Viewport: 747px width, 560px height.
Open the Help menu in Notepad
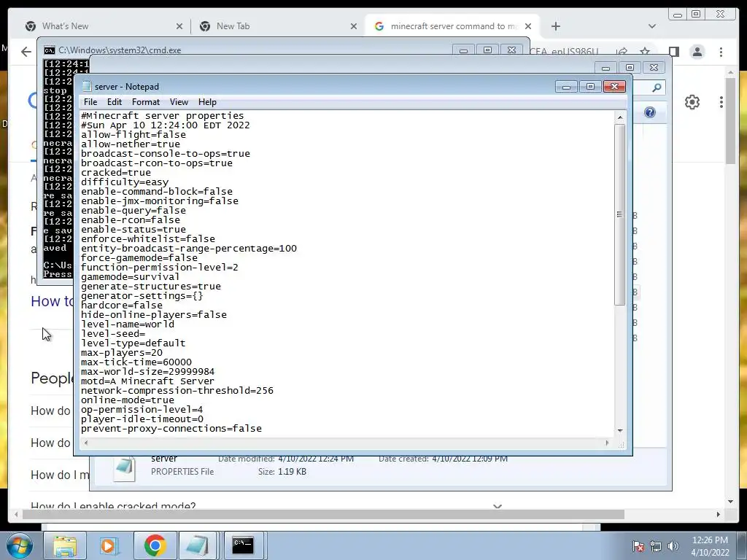(207, 102)
